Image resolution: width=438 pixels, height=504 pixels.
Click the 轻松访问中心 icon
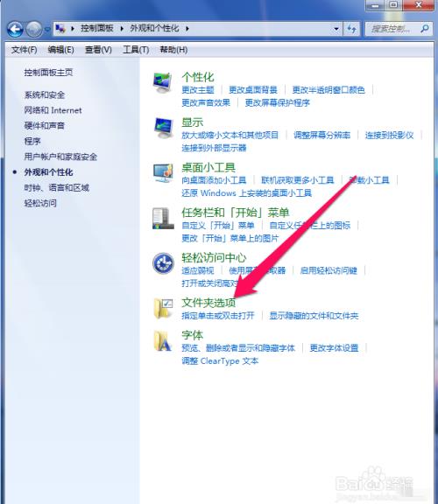tap(163, 263)
